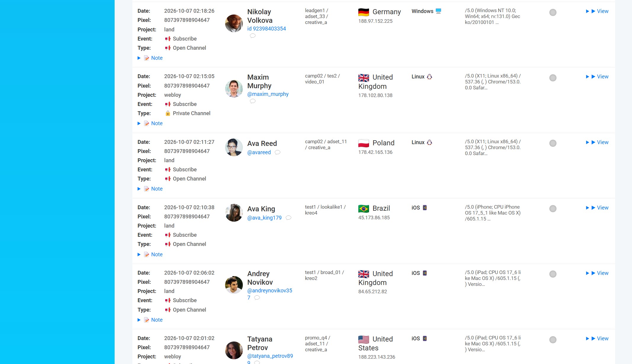Expand View details for Ava Reed row
Image resolution: width=632 pixels, height=364 pixels.
[x=597, y=142]
